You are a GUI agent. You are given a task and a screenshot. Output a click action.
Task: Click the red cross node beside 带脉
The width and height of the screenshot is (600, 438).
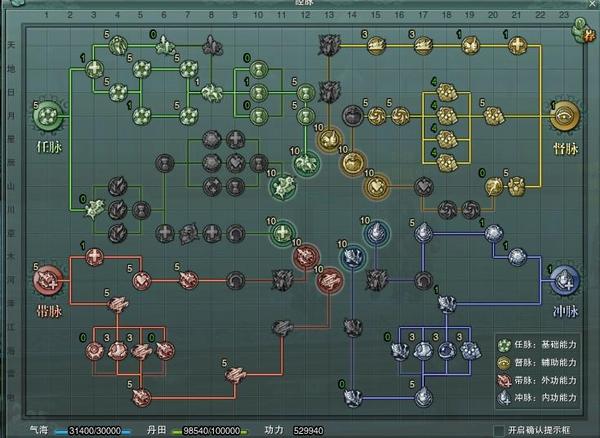point(93,257)
